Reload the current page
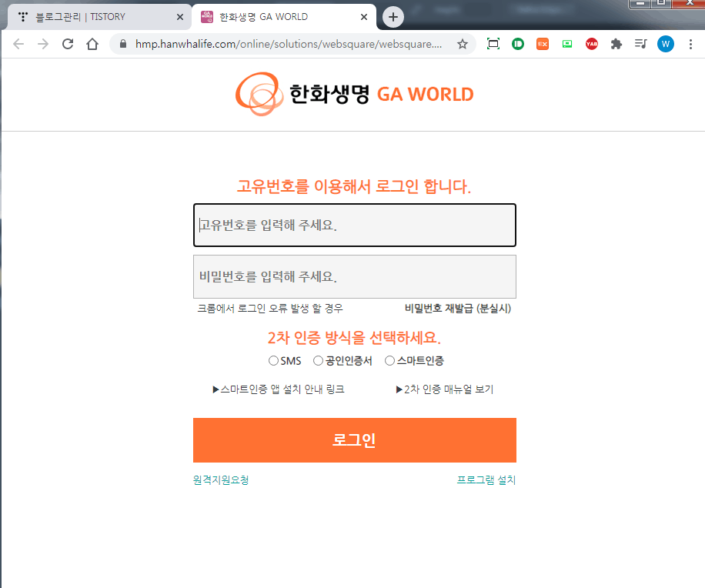 coord(68,44)
